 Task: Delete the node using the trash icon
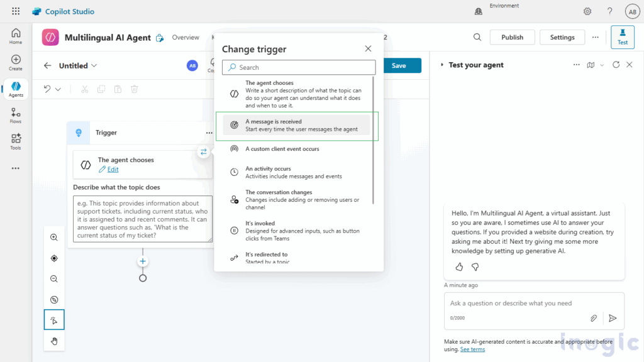[x=134, y=89]
